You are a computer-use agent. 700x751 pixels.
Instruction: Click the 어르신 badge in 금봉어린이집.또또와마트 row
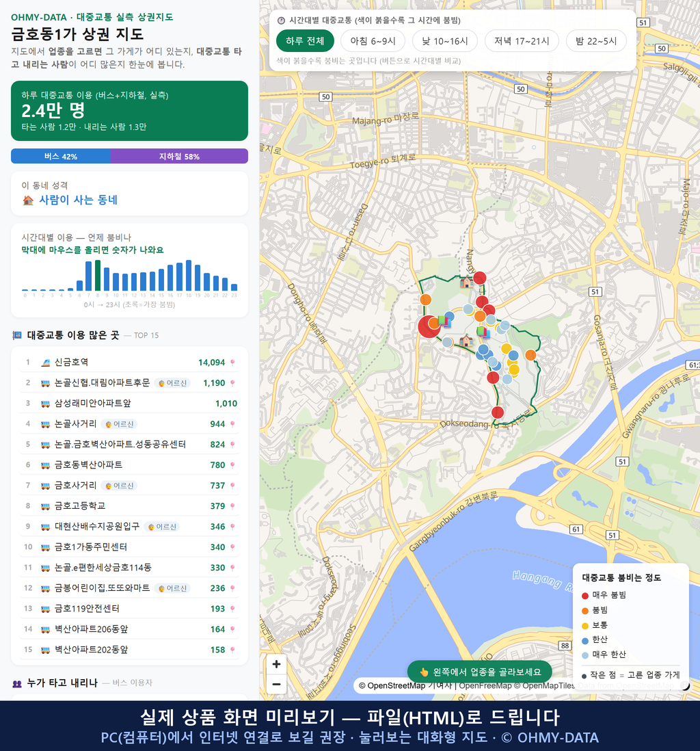click(172, 589)
